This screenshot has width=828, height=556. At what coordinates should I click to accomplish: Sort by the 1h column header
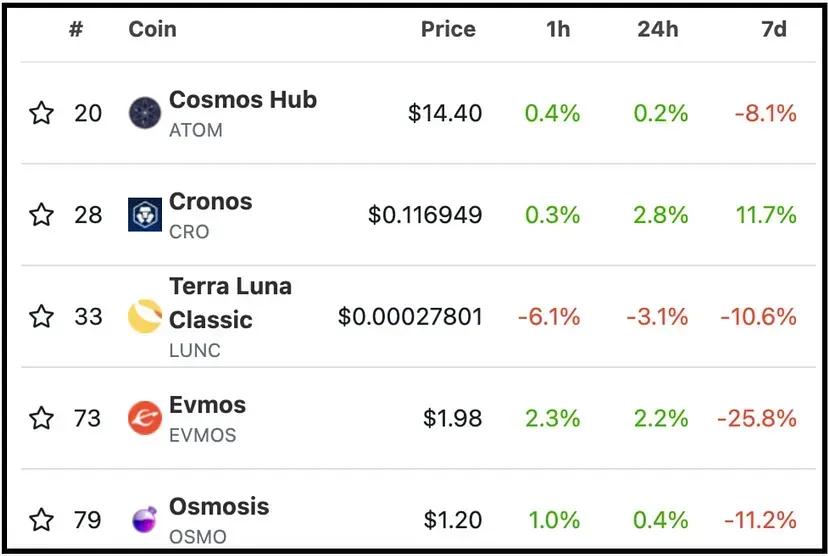tap(558, 29)
